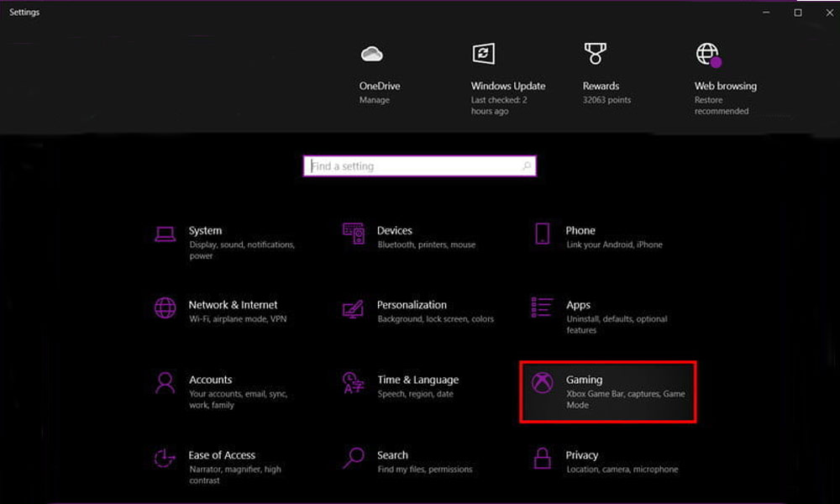Select the Network & Internet globe icon
840x504 pixels.
[x=165, y=307]
